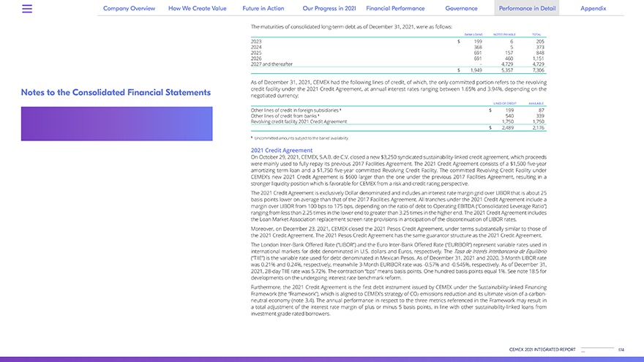The width and height of the screenshot is (644, 362).
Task: Open the Governance tab
Action: point(461,9)
